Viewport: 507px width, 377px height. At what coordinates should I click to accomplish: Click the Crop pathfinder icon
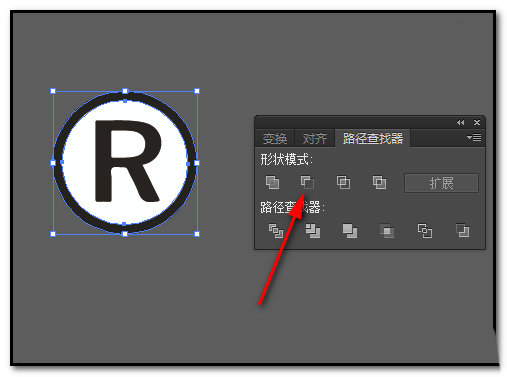[x=387, y=231]
